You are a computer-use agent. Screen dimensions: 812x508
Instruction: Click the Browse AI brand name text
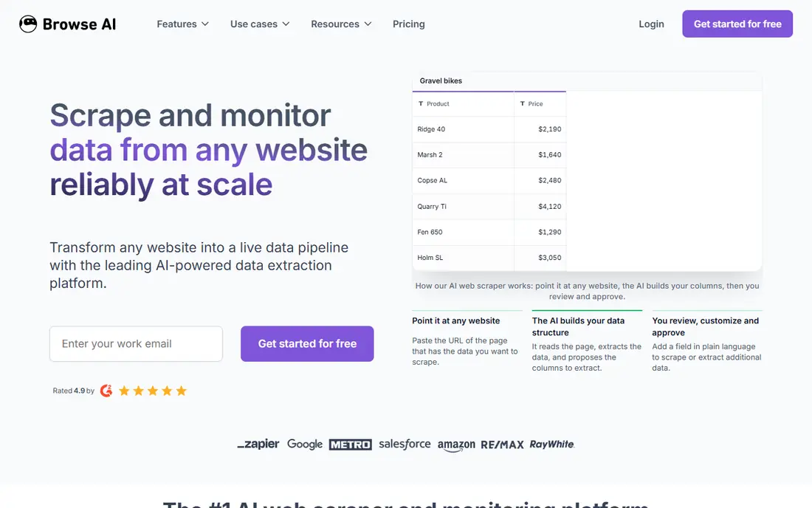click(79, 24)
